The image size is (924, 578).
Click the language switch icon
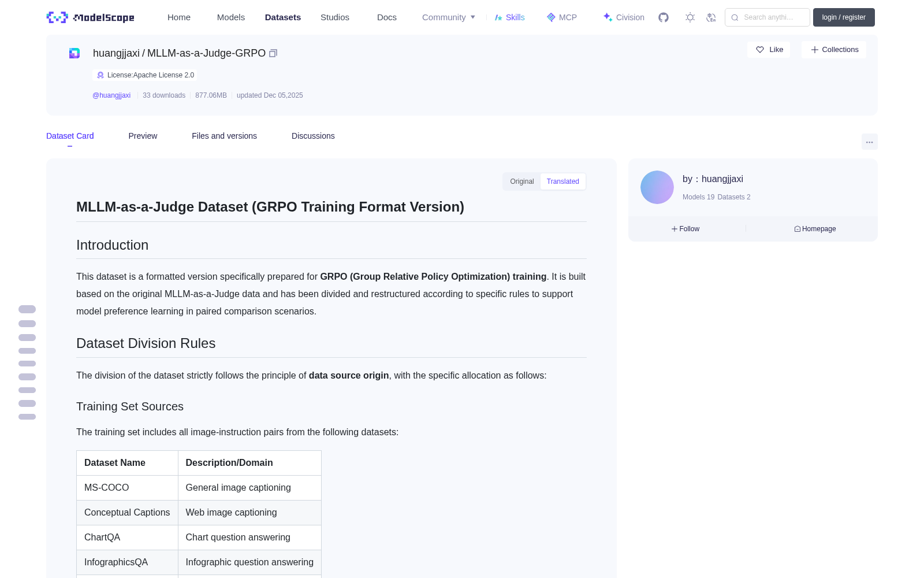[711, 17]
